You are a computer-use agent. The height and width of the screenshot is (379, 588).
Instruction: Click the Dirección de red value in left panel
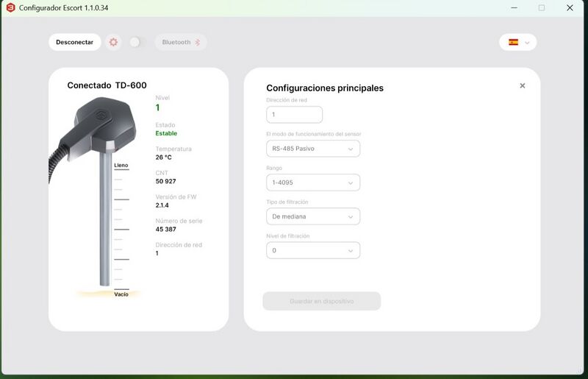coord(157,253)
